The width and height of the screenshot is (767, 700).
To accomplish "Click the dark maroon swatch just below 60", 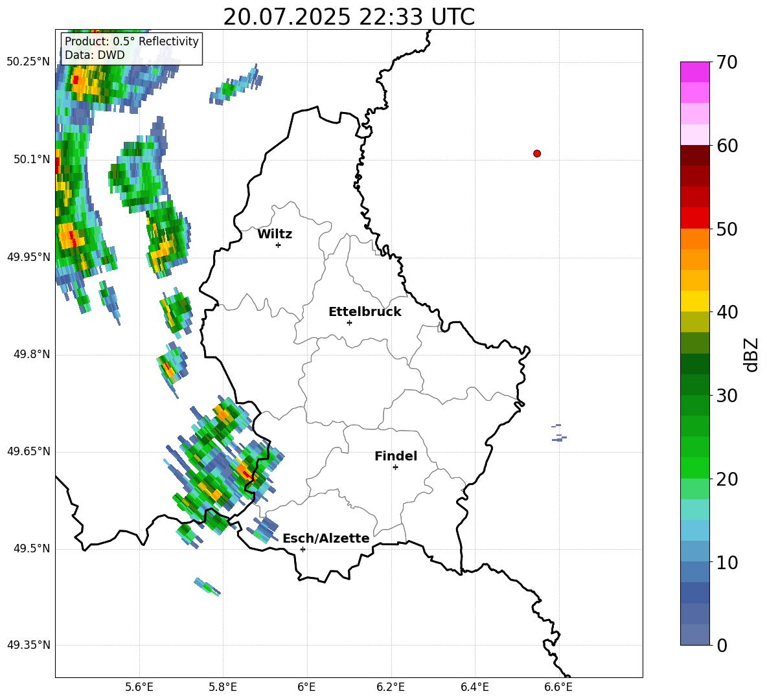I will 694,155.
